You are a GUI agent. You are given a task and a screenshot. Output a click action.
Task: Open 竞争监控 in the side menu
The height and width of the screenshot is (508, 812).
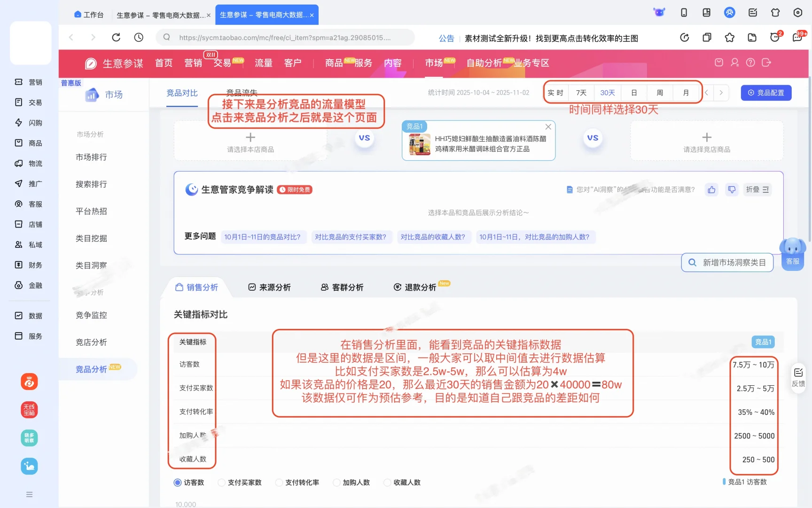click(x=92, y=315)
